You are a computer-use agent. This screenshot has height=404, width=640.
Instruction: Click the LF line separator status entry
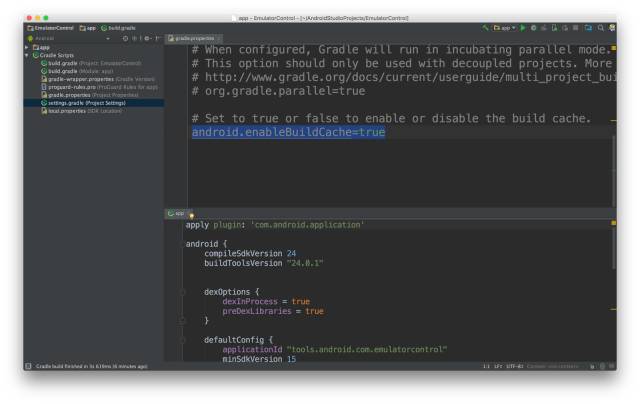pos(498,366)
